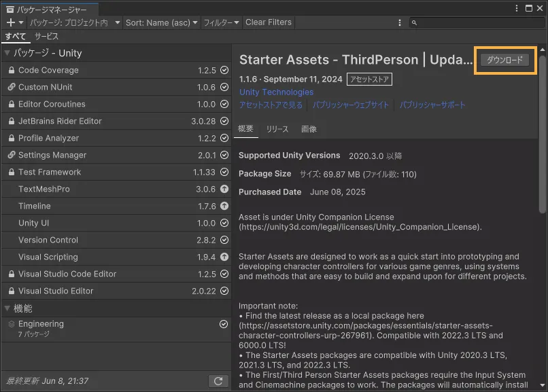Click the installed checkmark for Engineering
This screenshot has width=548, height=392.
click(x=224, y=324)
